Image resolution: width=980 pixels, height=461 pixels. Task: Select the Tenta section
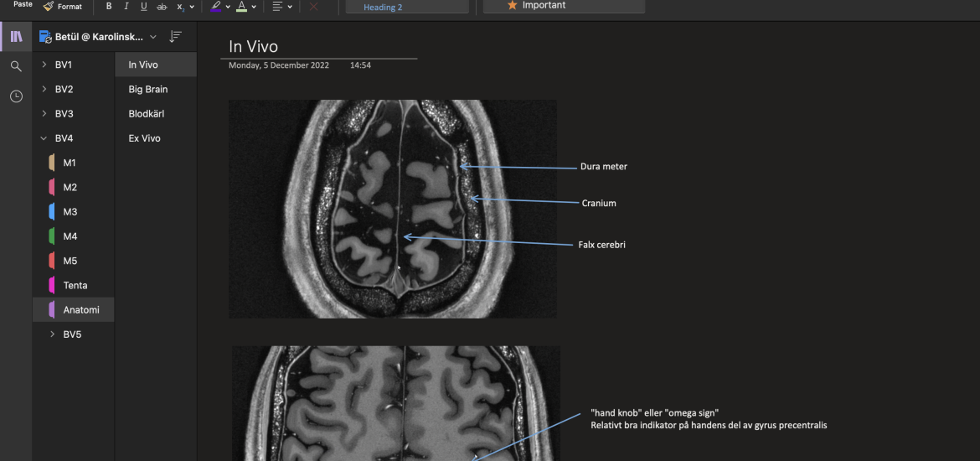[75, 286]
